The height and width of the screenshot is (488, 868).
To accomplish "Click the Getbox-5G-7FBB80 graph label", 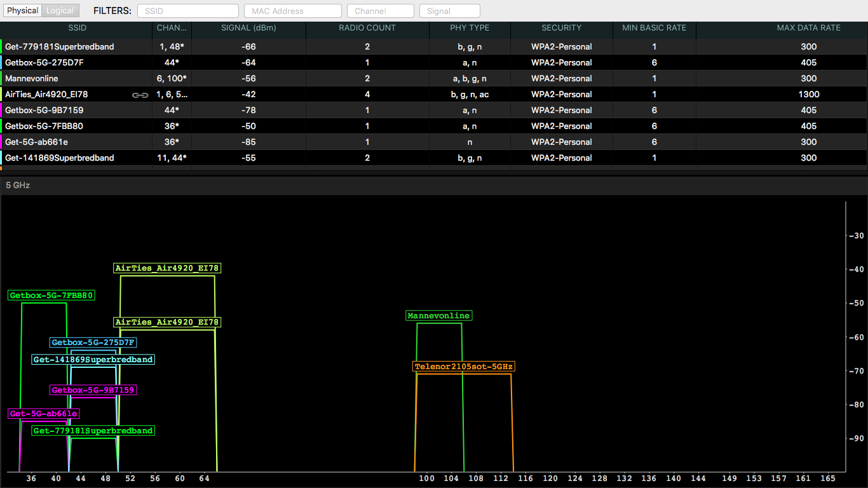I will (51, 295).
